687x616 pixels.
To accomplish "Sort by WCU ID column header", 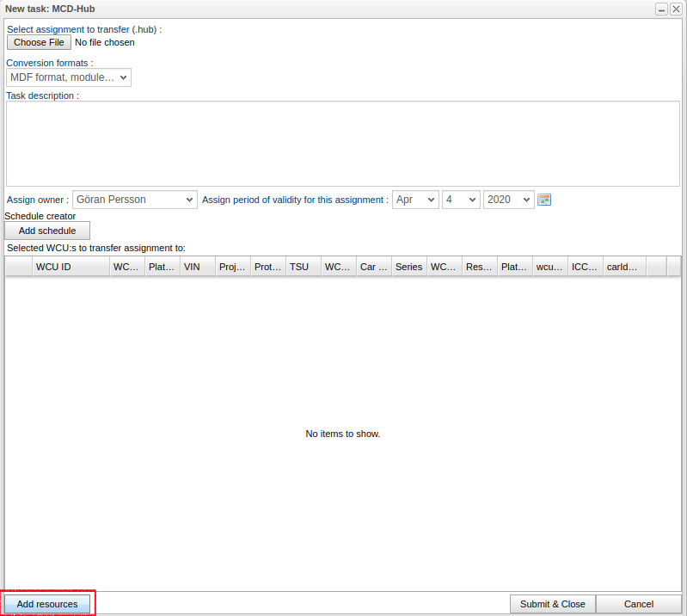I will 69,267.
